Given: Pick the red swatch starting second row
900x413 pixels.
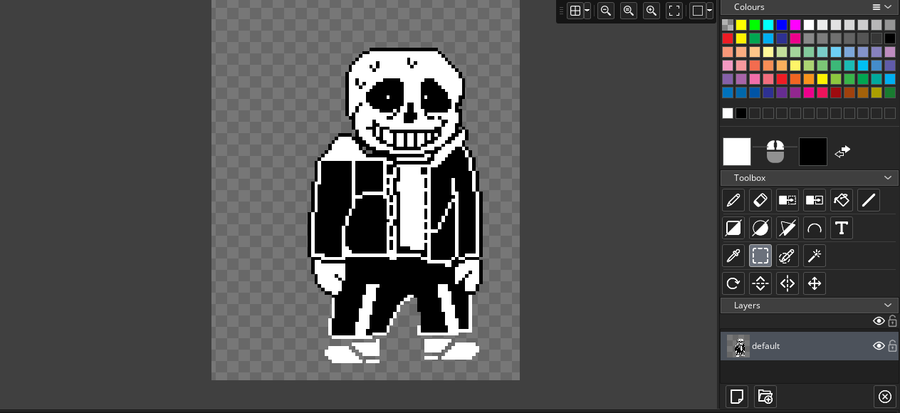Looking at the screenshot, I should click(x=728, y=38).
